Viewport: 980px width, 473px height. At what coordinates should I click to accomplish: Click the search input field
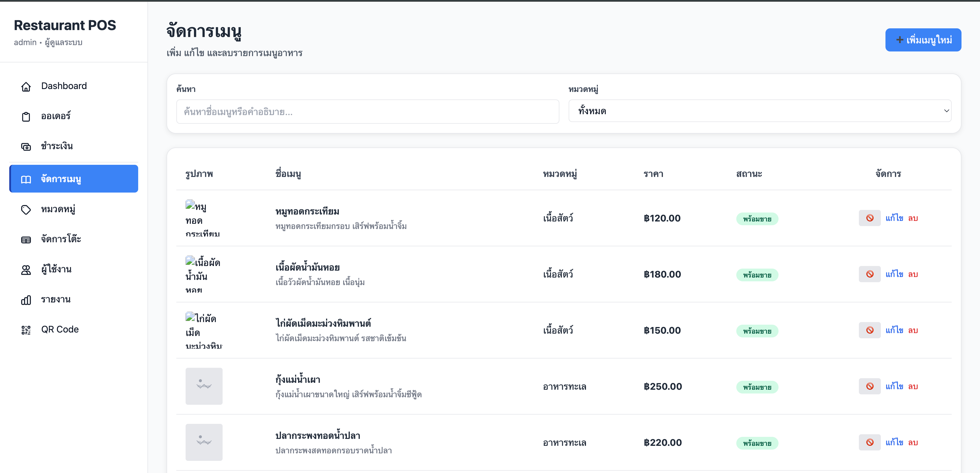click(x=367, y=112)
